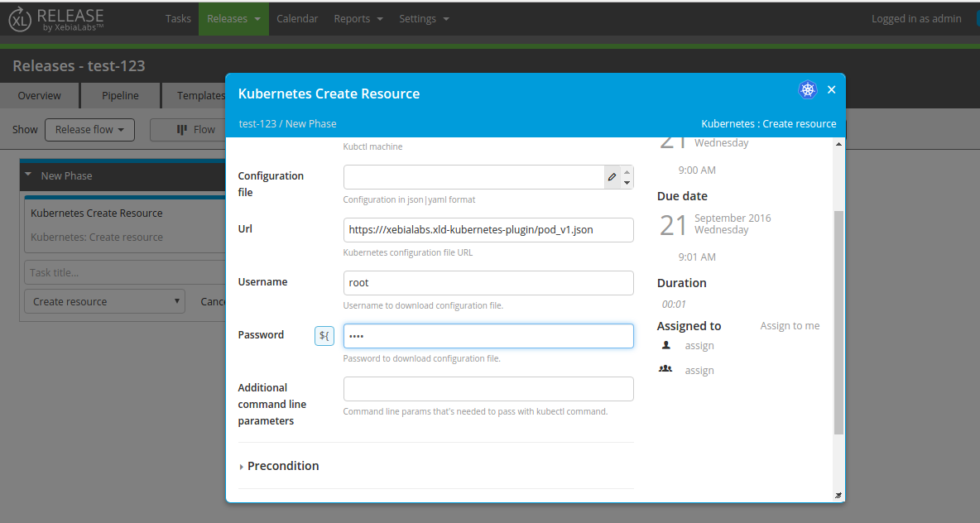Viewport: 980px width, 523px height.
Task: Open the Tasks menu
Action: tap(178, 19)
